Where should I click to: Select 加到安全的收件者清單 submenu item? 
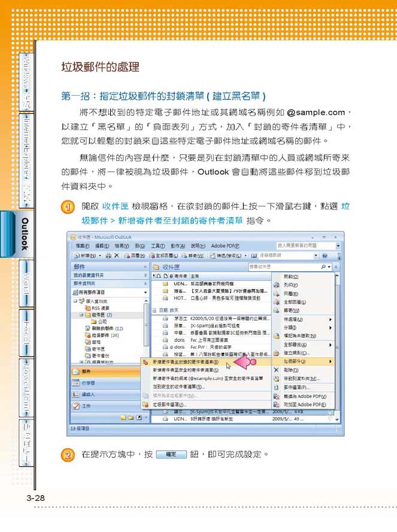pos(207,387)
